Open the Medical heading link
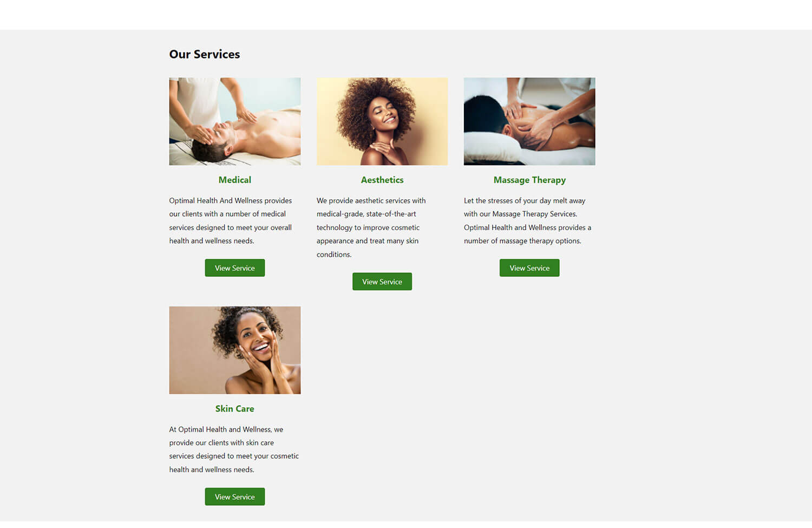812x528 pixels. [x=234, y=180]
